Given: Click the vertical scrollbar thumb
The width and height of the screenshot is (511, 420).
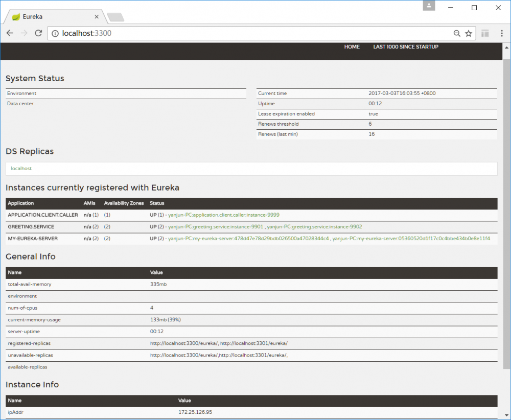Looking at the screenshot, I should coord(506,214).
